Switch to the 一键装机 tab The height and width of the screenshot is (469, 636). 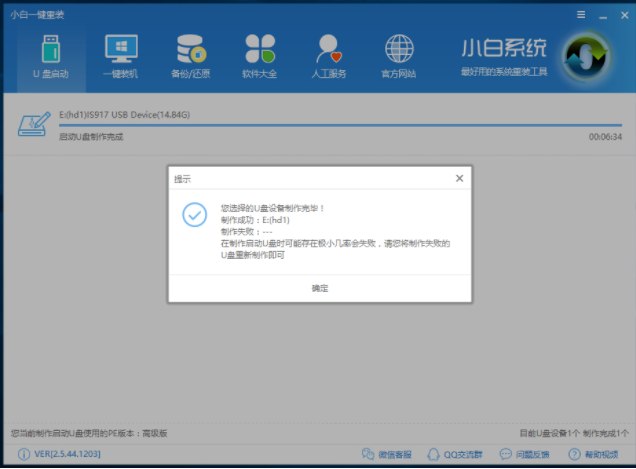121,56
